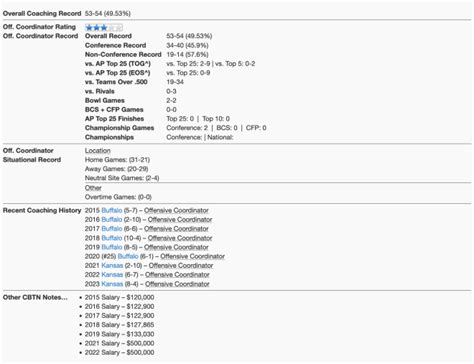
Task: Click the 2018 Salary – $127,865 note
Action: (x=119, y=325)
